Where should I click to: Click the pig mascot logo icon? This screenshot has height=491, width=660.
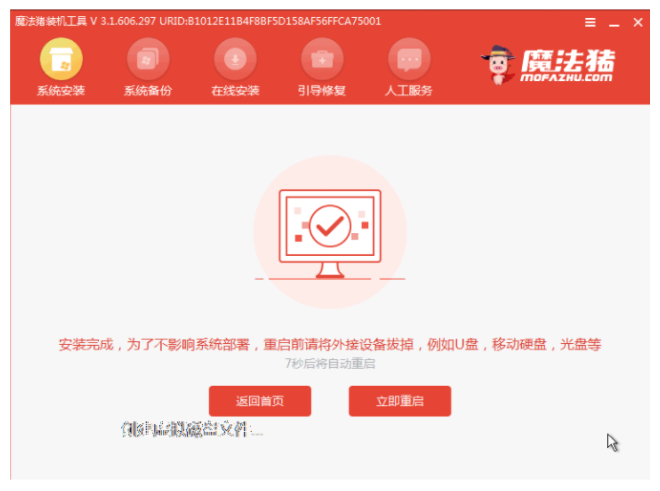pyautogui.click(x=498, y=65)
